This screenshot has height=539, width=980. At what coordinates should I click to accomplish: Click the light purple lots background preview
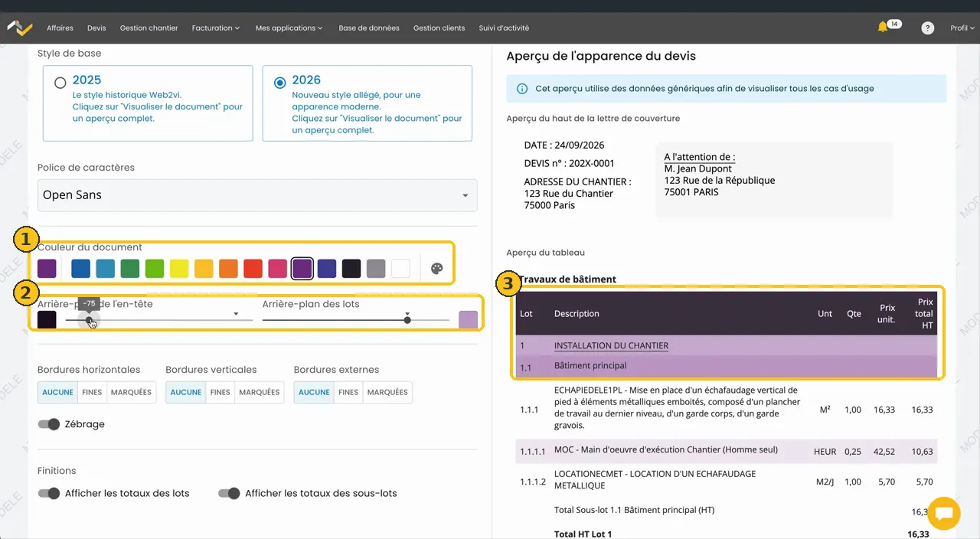[x=468, y=320]
